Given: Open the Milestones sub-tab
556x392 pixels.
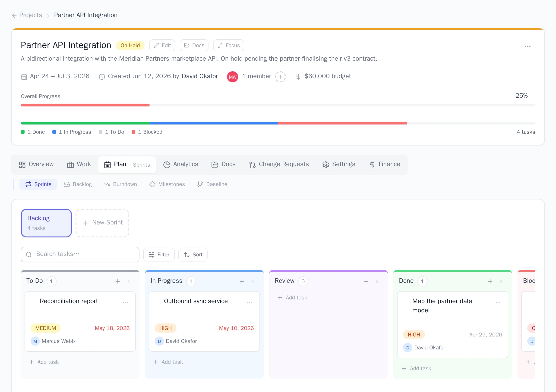Looking at the screenshot, I should point(167,184).
